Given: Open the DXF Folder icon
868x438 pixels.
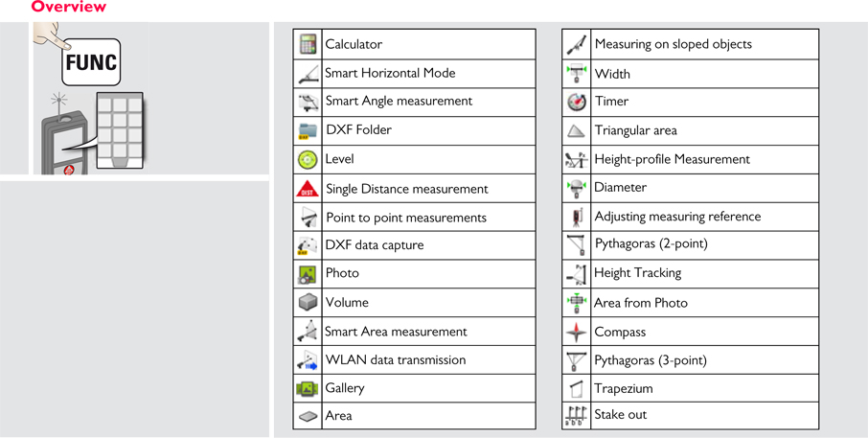Looking at the screenshot, I should (308, 130).
